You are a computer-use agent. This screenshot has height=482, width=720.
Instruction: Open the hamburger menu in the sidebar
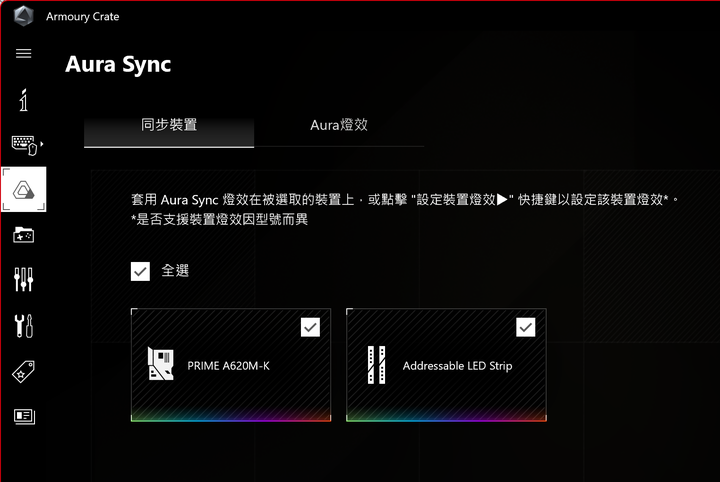(x=23, y=53)
